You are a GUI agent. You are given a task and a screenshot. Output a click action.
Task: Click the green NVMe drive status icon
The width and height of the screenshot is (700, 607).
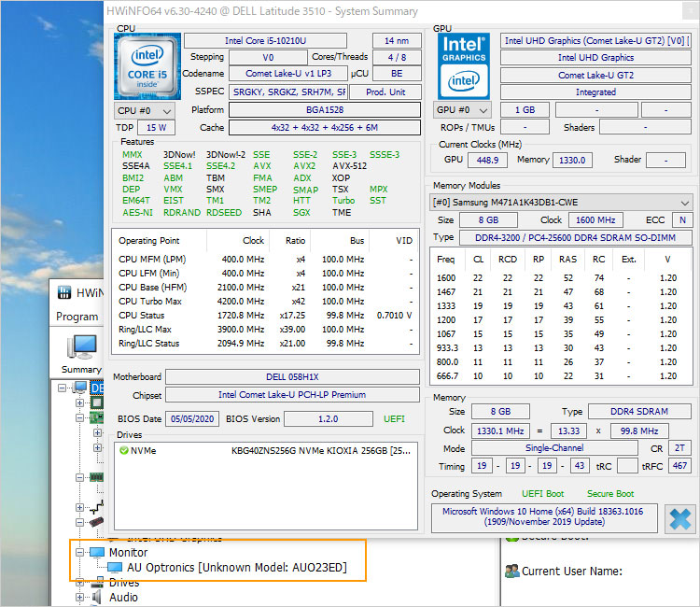pyautogui.click(x=124, y=450)
